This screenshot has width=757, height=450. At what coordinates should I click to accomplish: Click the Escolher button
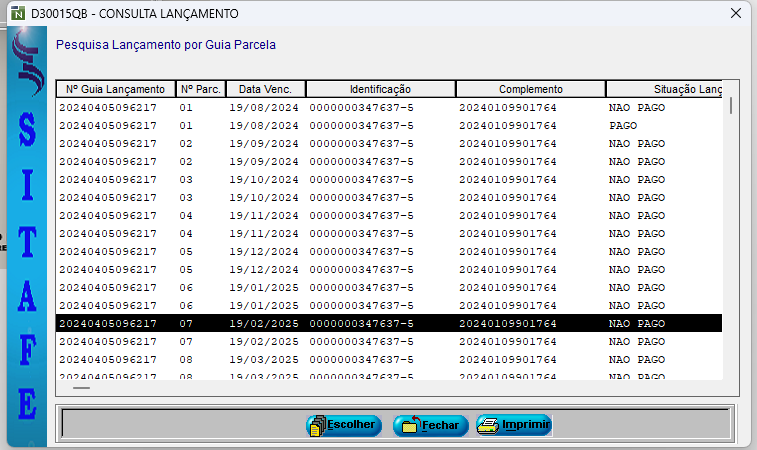pyautogui.click(x=343, y=425)
